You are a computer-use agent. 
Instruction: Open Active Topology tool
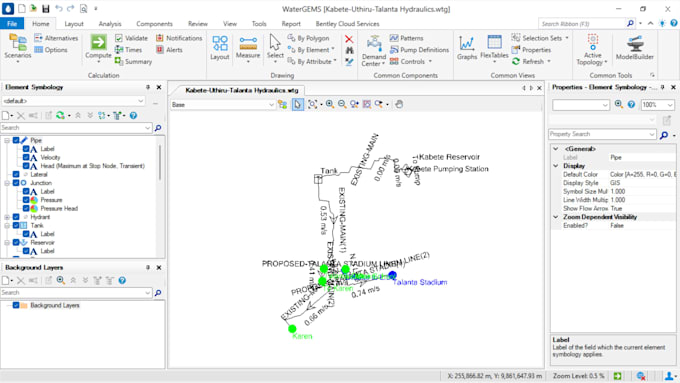point(592,49)
